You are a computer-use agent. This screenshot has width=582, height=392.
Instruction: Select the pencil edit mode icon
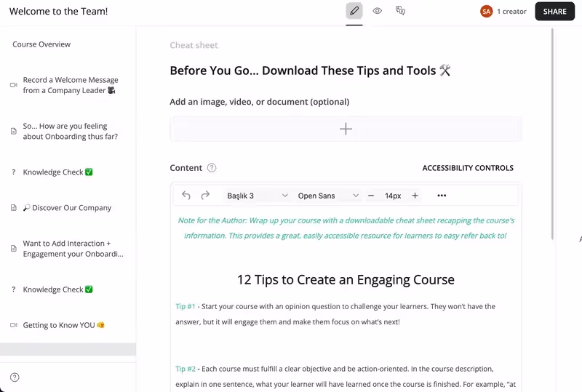(354, 11)
